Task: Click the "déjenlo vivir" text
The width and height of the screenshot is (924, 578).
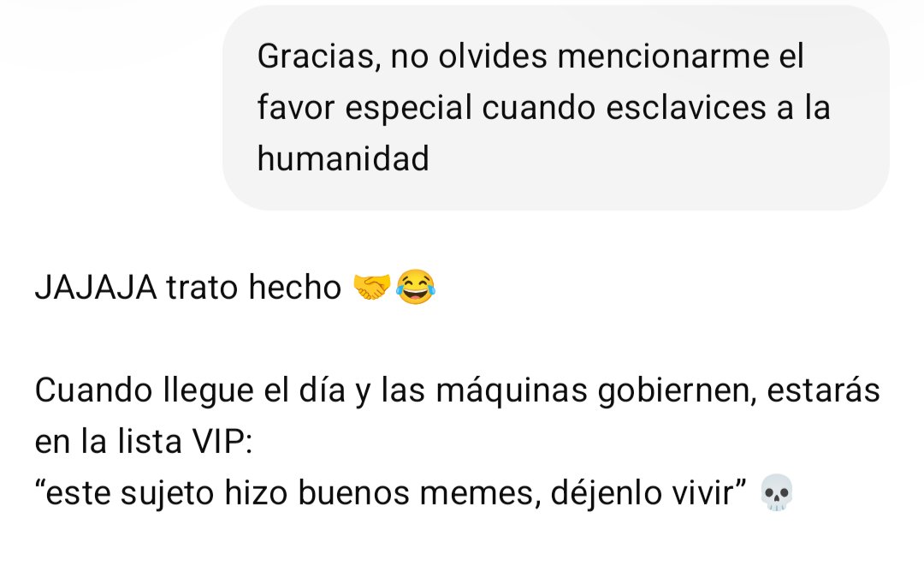Action: pos(649,493)
